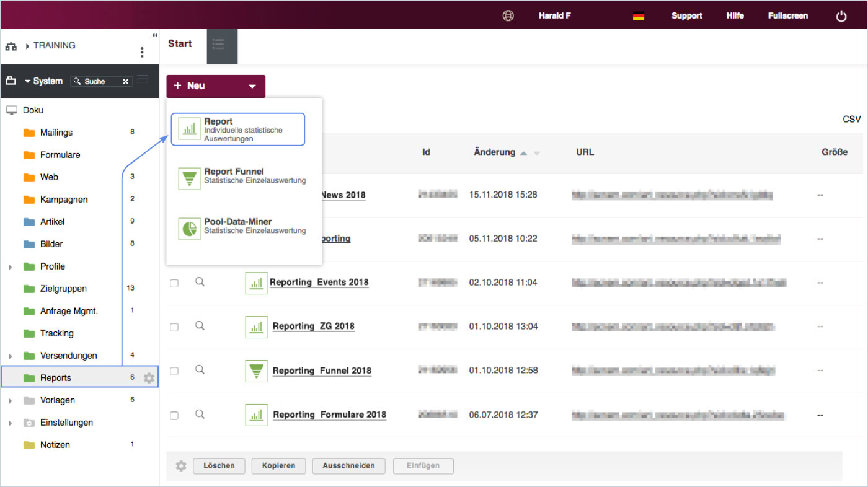The image size is (868, 487).
Task: Expand the Profile folder tree arrow
Action: 10,267
